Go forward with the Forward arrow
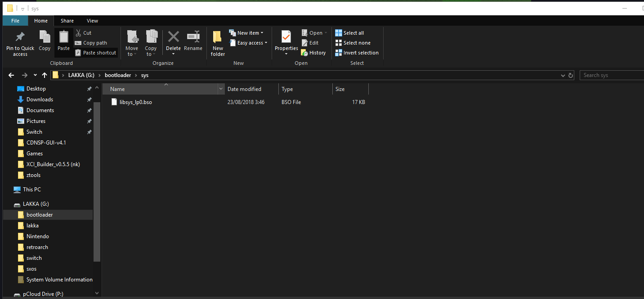 point(25,75)
